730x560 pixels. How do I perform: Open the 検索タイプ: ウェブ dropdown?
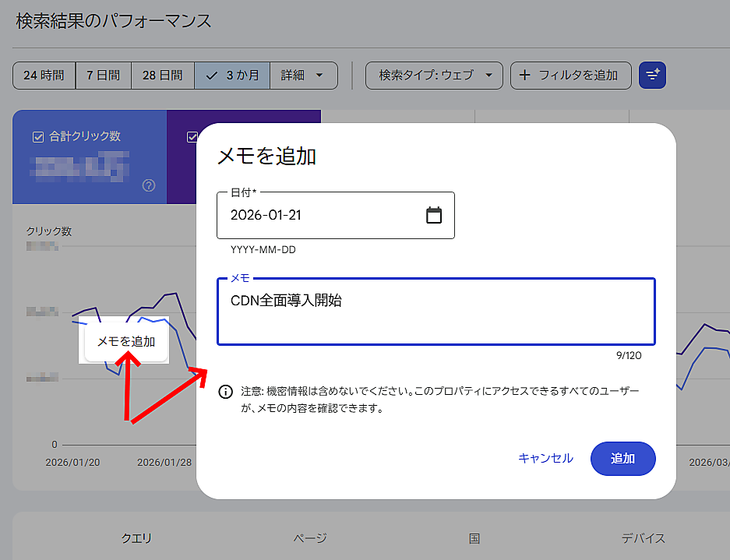[x=435, y=75]
